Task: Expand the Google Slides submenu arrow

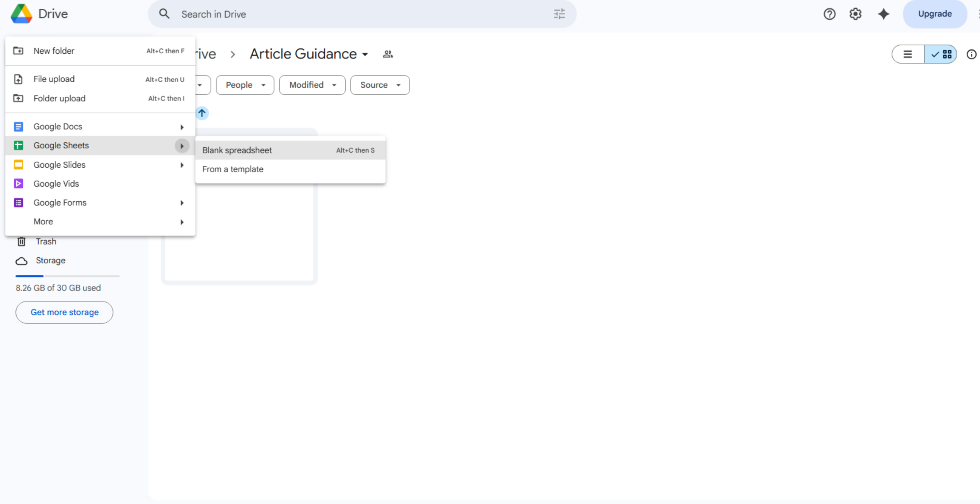Action: pos(182,165)
